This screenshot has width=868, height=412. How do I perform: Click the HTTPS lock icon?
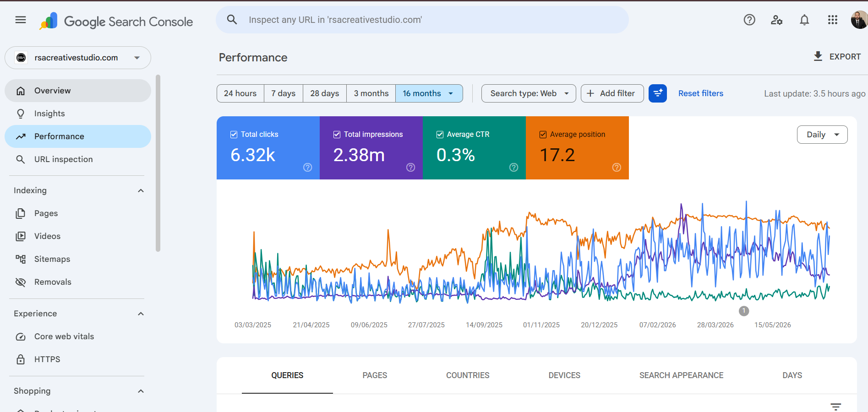(21, 359)
